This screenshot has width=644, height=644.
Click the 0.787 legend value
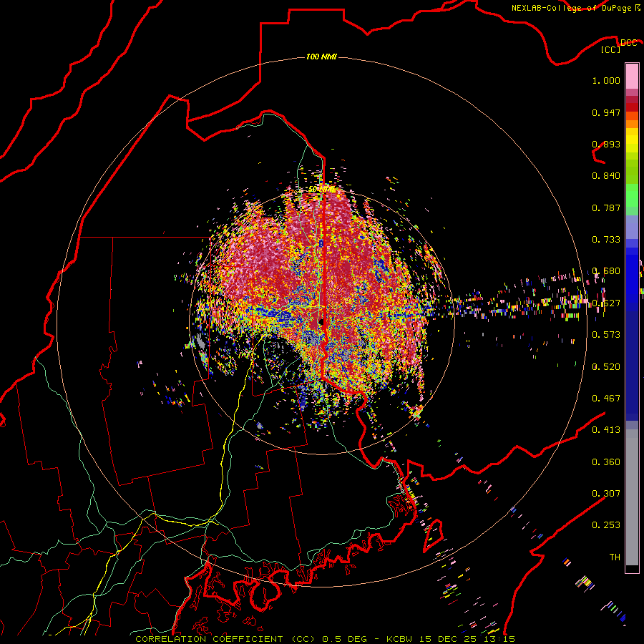606,208
